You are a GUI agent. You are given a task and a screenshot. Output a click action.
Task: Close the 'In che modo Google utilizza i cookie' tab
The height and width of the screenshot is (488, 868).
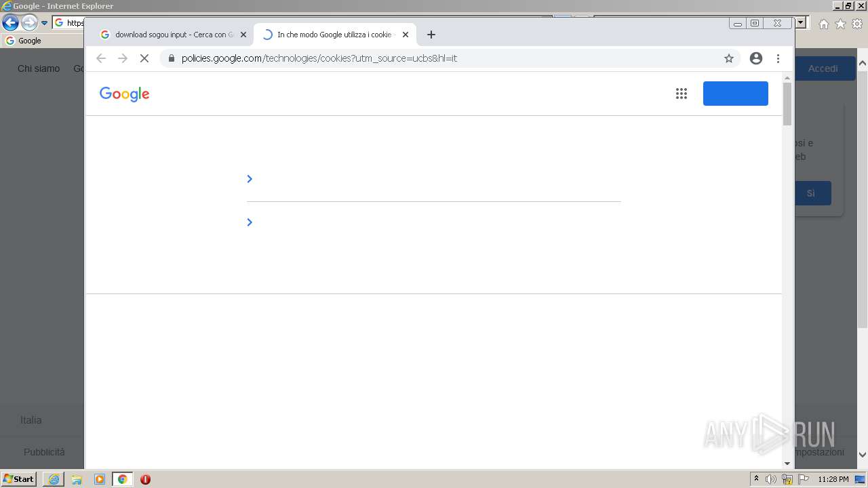[x=406, y=35]
